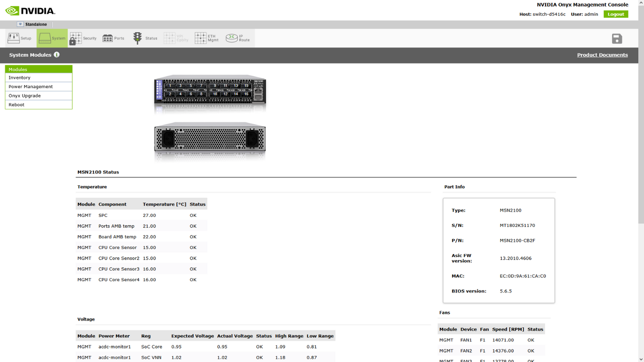Viewport: 644px width, 362px height.
Task: Select Modules in the side menu
Action: [39, 69]
